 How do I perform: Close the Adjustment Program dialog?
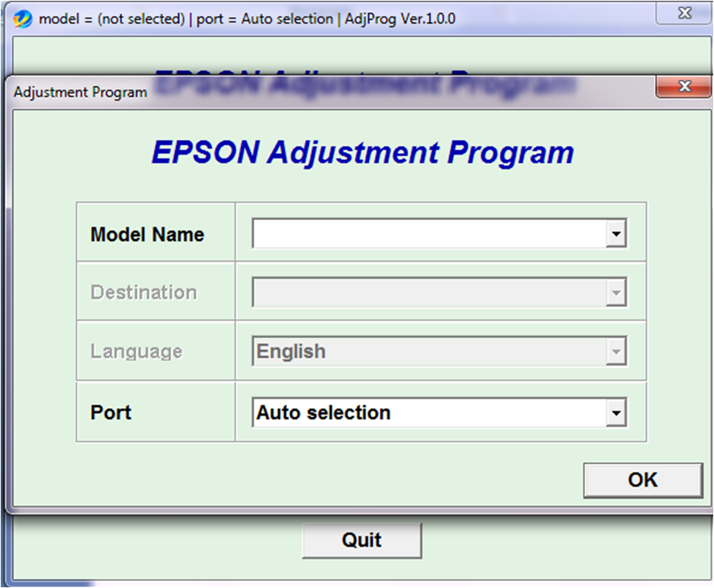[x=683, y=86]
